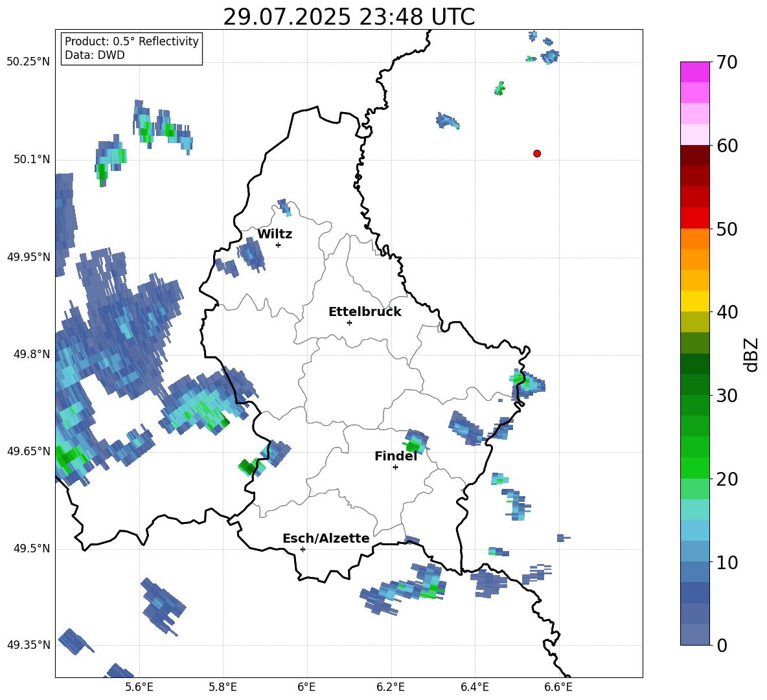Click the colorbar label "60"
Image resolution: width=767 pixels, height=700 pixels.
pyautogui.click(x=727, y=146)
